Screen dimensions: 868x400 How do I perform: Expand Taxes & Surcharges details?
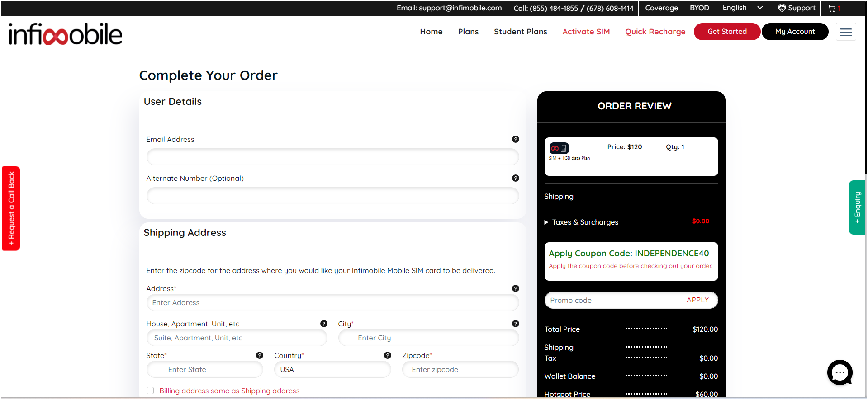coord(581,222)
